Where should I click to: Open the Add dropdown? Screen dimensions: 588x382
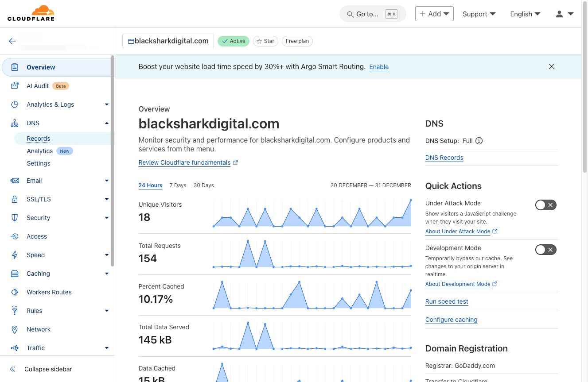(x=434, y=14)
